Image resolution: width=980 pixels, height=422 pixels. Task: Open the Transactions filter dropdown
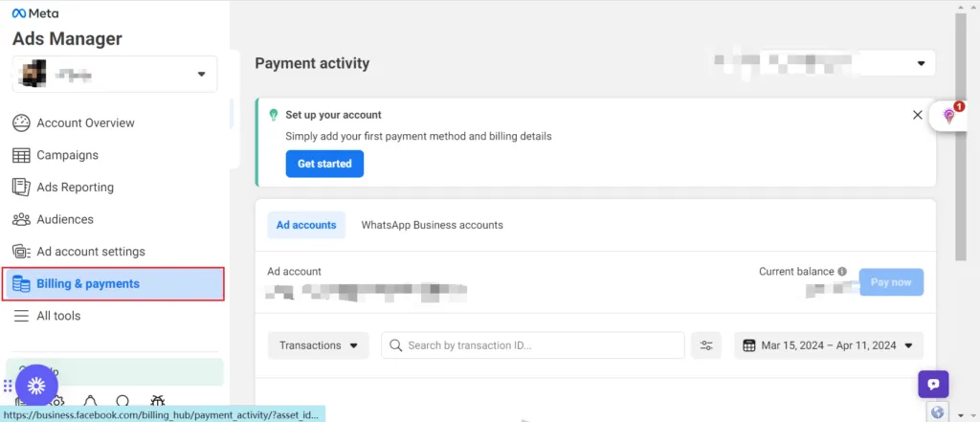[x=318, y=345]
